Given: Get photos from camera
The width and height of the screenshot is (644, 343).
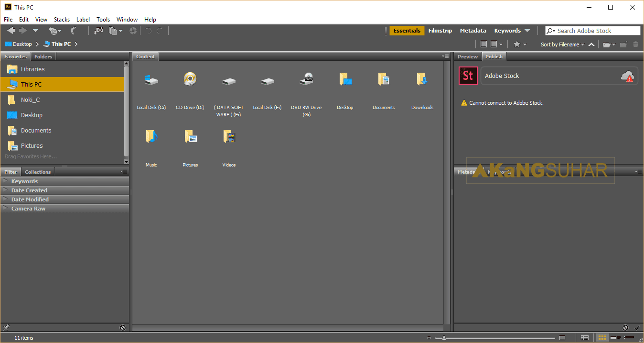Looking at the screenshot, I should tap(98, 31).
